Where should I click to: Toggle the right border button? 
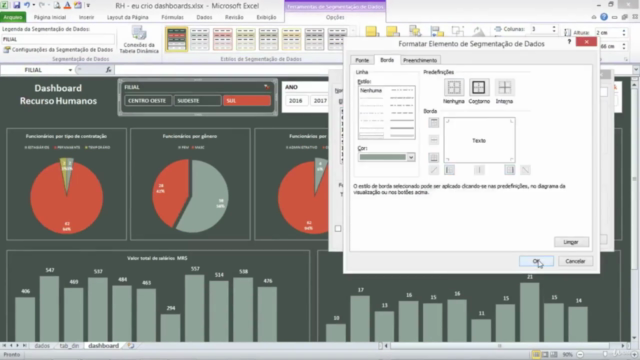pyautogui.click(x=509, y=170)
